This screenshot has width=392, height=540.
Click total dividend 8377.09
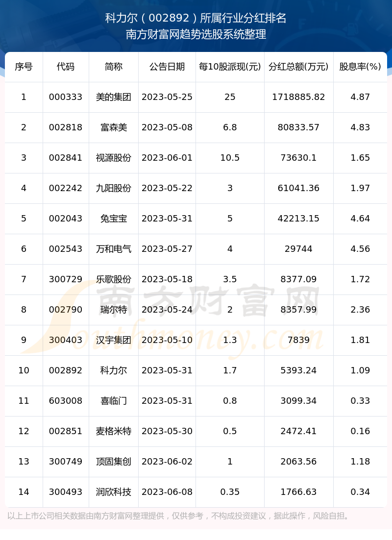[x=298, y=279]
